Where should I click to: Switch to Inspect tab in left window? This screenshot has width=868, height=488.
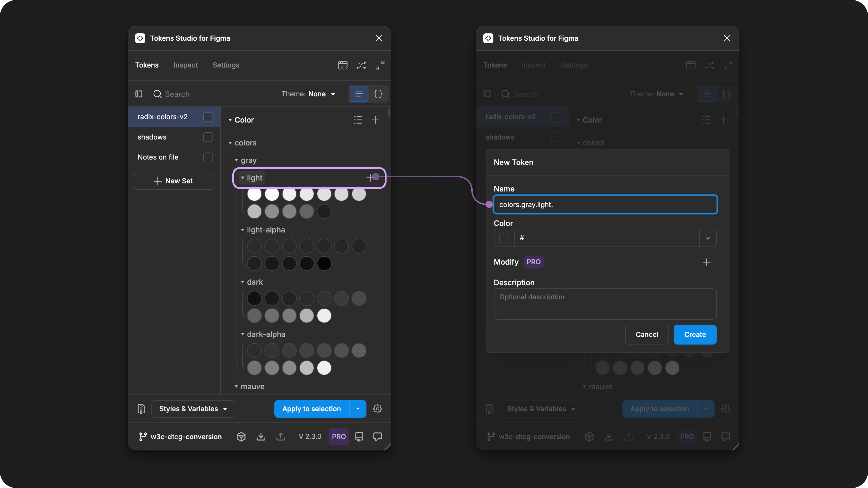(x=185, y=65)
